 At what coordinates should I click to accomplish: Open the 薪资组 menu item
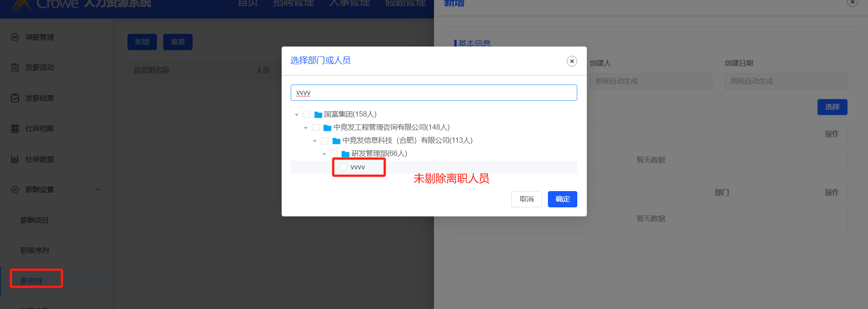(31, 281)
